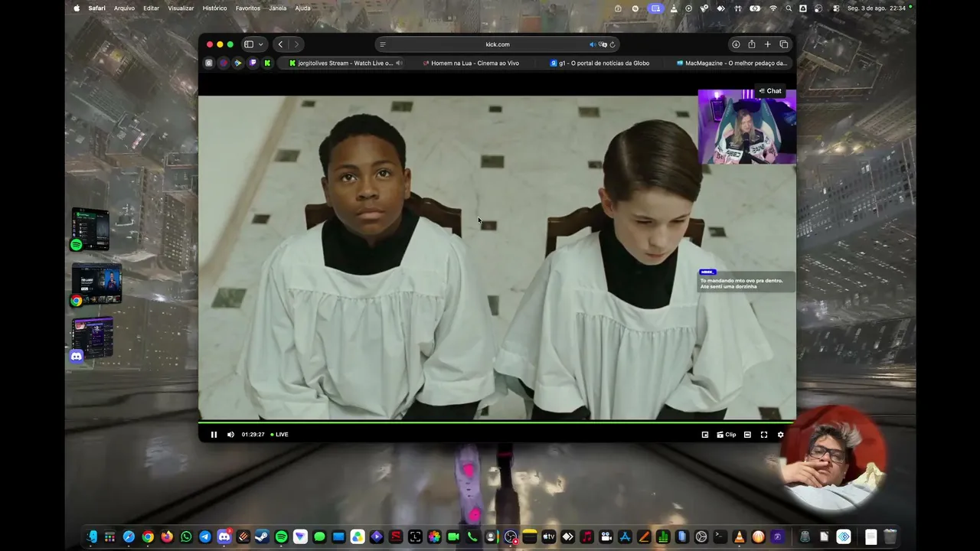Open the translate icon in the address bar
The height and width of the screenshot is (551, 980).
(603, 44)
